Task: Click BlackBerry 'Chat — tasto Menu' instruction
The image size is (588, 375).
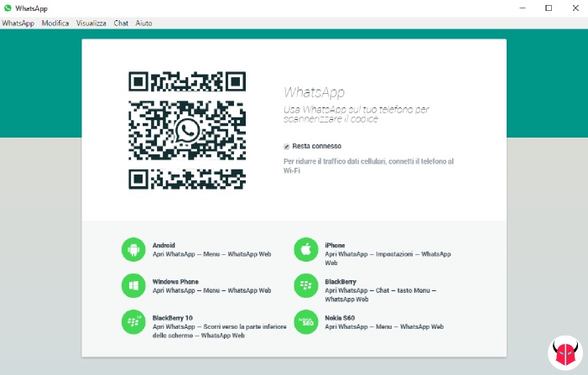Action: coord(381,294)
